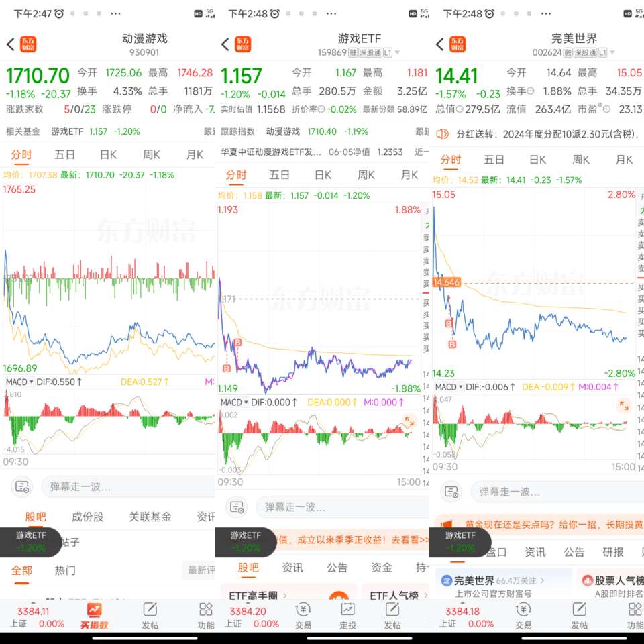Tap info icon next to 换手 in 完美世界
Viewport: 644px width, 644px height.
coord(530,91)
